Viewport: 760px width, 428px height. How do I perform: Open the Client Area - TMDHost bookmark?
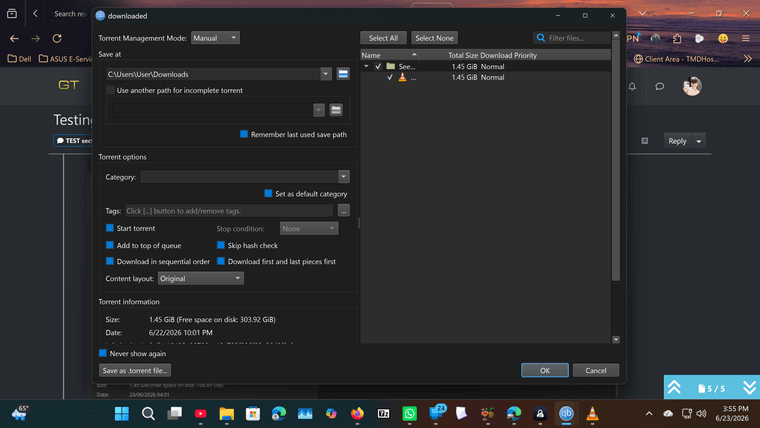click(677, 59)
